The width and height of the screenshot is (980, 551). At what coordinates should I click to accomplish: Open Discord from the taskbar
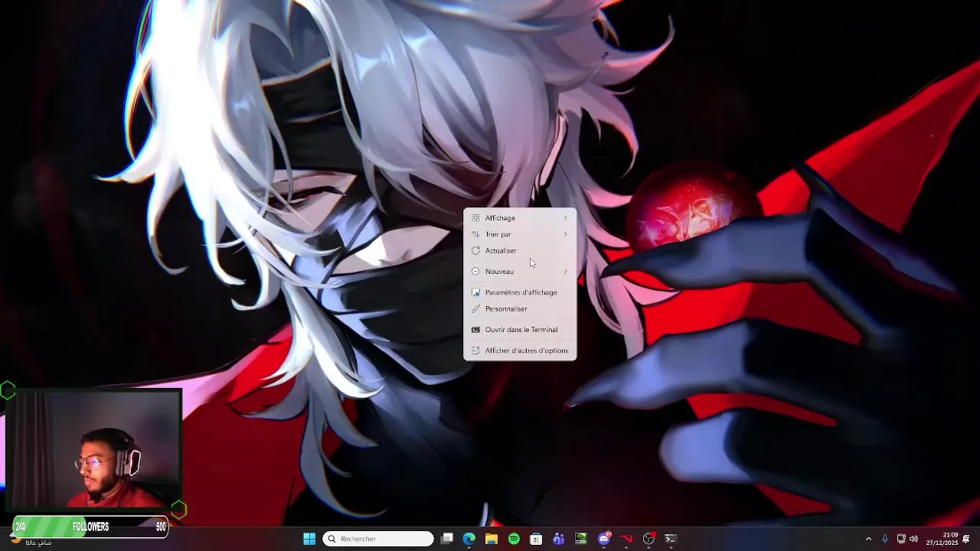[604, 539]
